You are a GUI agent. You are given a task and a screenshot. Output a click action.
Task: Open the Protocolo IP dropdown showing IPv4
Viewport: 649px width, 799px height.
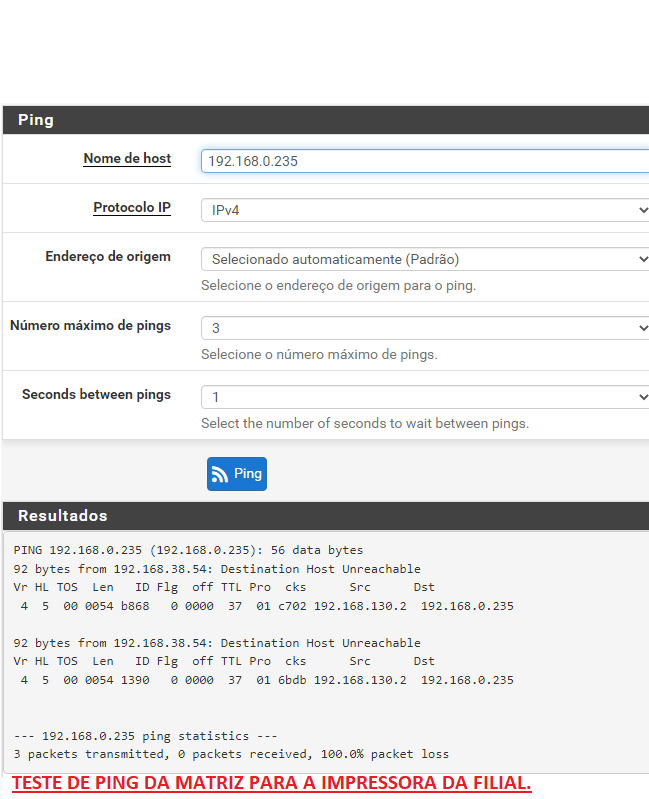425,210
